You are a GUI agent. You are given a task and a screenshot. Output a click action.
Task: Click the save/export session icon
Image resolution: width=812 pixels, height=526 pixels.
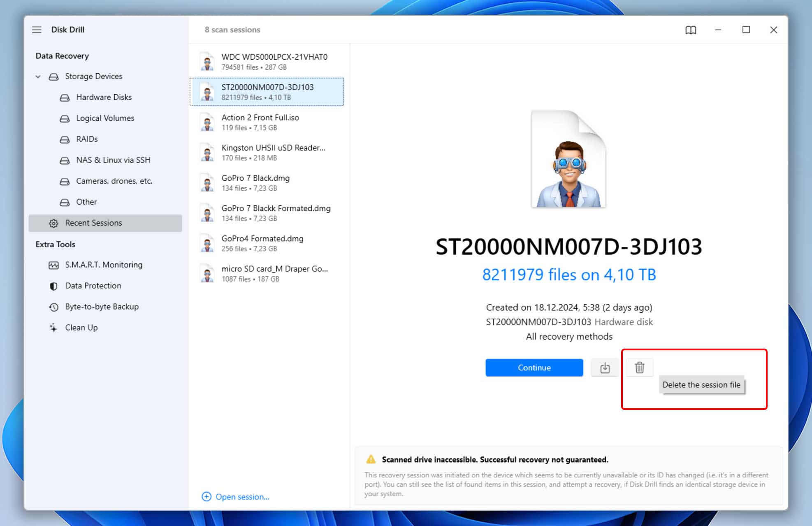click(604, 368)
